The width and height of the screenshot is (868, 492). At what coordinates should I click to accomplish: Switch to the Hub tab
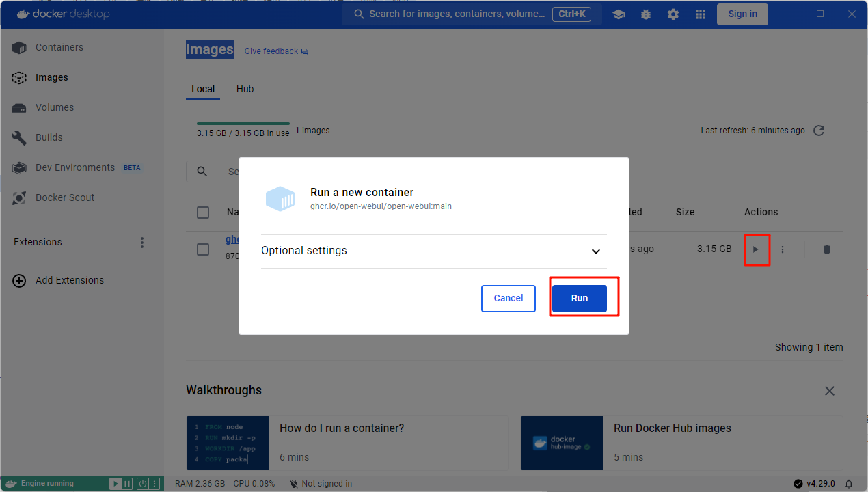[245, 89]
